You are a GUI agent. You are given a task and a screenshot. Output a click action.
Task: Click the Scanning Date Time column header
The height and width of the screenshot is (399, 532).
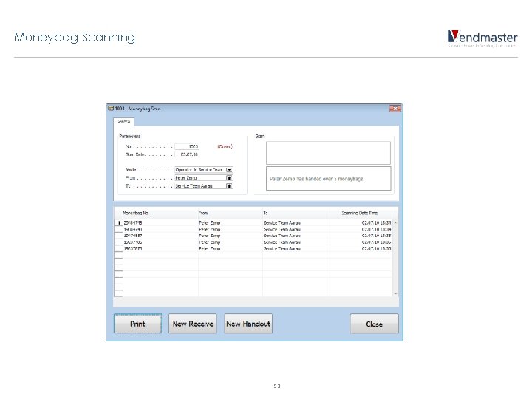tap(359, 213)
